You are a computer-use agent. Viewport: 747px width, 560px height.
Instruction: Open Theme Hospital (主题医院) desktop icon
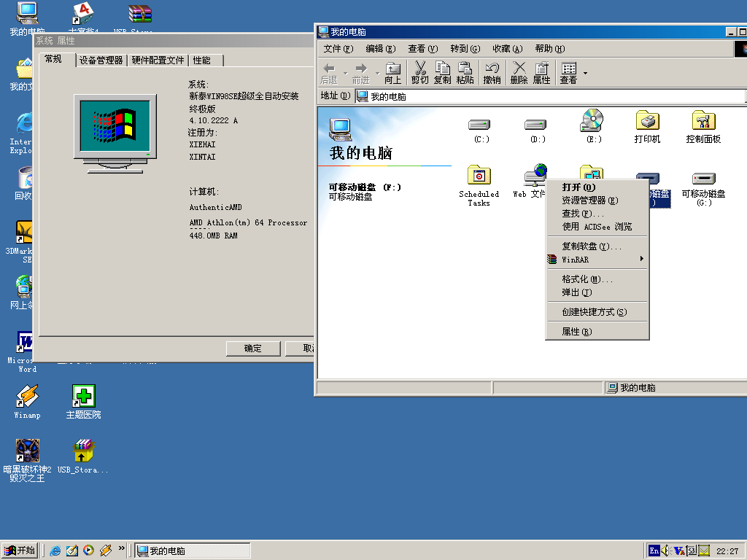(83, 402)
